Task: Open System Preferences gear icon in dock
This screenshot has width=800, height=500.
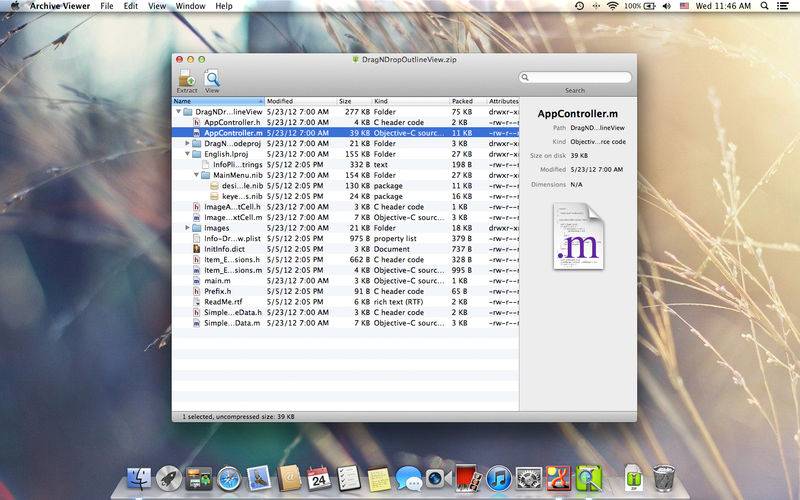Action: coord(529,479)
